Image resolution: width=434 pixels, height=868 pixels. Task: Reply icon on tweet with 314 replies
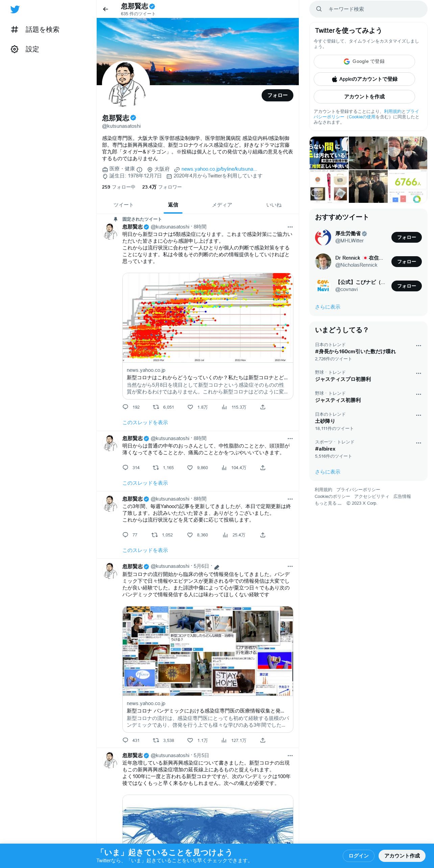click(x=125, y=467)
